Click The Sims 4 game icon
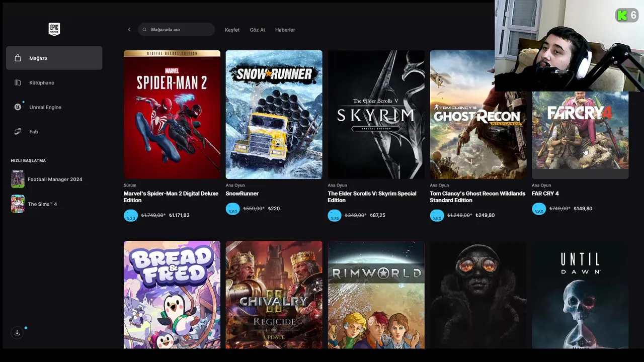644x362 pixels. [x=18, y=204]
